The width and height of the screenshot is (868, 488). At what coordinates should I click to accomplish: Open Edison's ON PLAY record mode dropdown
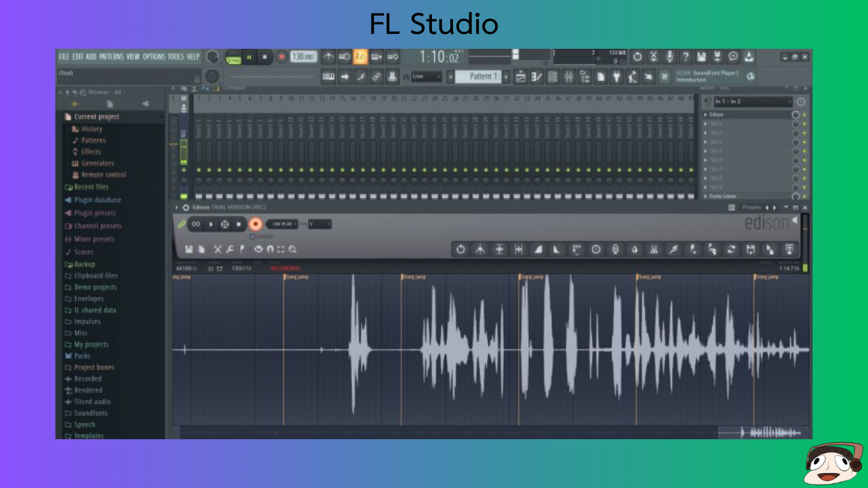point(281,224)
